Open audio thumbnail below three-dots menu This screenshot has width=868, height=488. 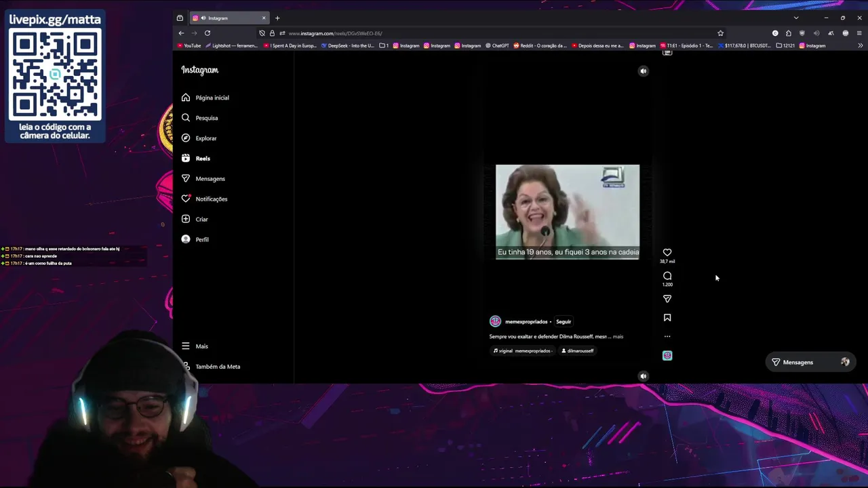(x=667, y=355)
